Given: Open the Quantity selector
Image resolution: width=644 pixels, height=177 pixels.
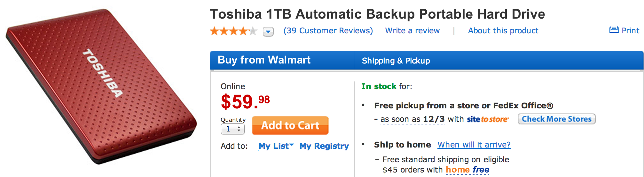Looking at the screenshot, I should click(232, 129).
